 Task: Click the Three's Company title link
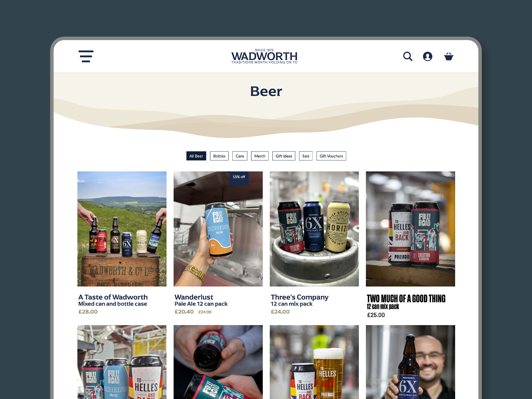[x=300, y=297]
